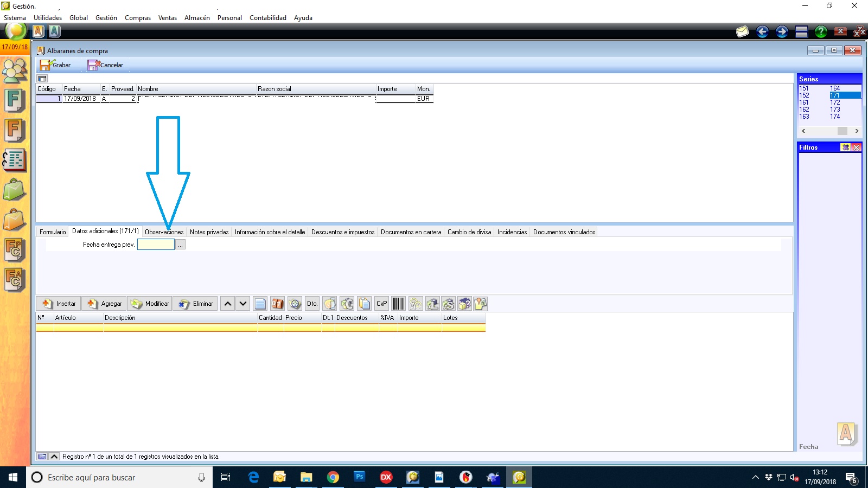Open Documentos vinculados tab
Viewport: 868px width, 488px height.
pos(564,232)
